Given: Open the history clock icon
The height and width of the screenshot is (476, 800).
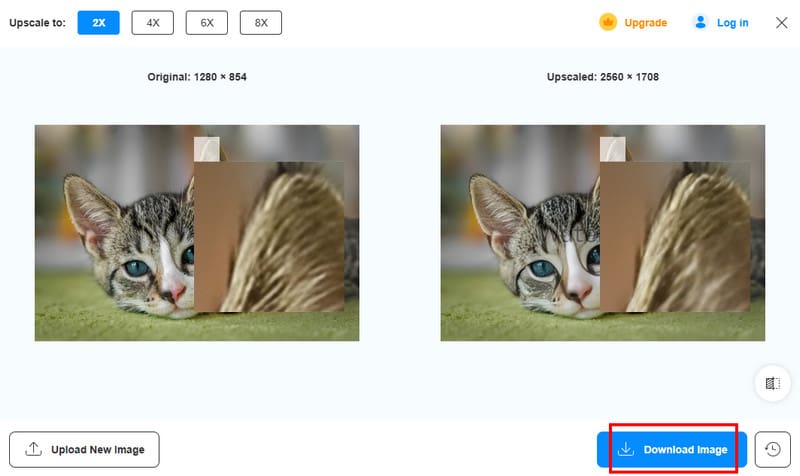Looking at the screenshot, I should pyautogui.click(x=772, y=449).
